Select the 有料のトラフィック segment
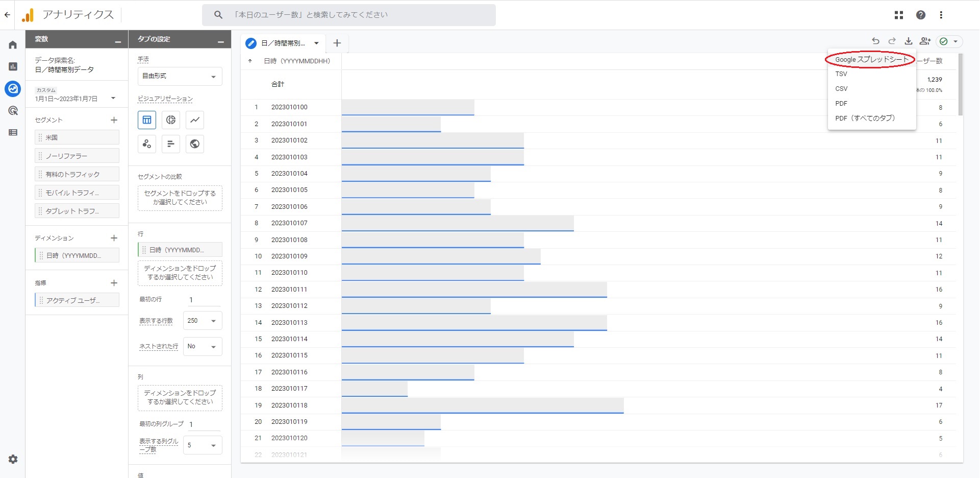The image size is (980, 478). point(77,174)
